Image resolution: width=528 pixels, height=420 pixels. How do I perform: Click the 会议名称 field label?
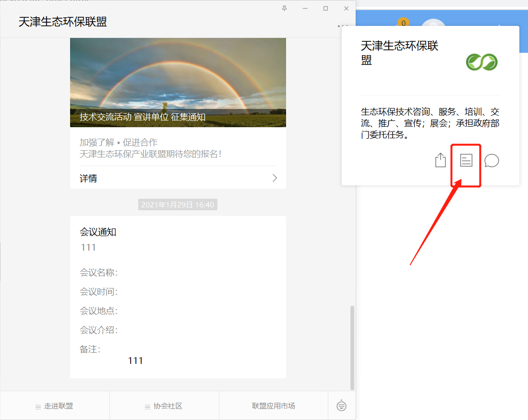99,272
